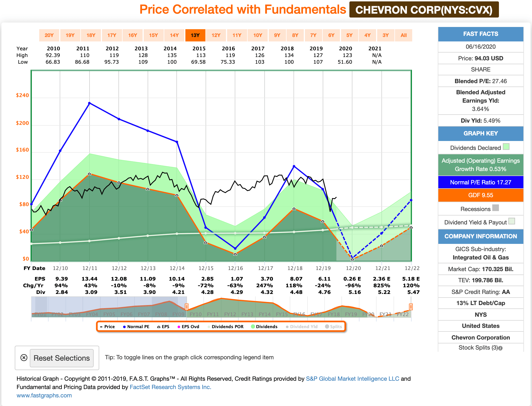Toggle the Price line in legend
Screen dimensions: 532x406
[x=107, y=327]
